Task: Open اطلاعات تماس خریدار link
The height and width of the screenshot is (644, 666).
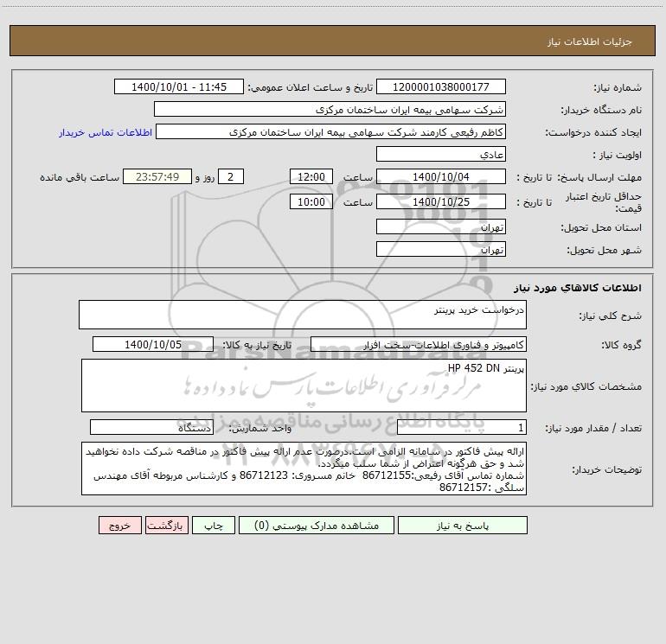Action: tap(106, 132)
